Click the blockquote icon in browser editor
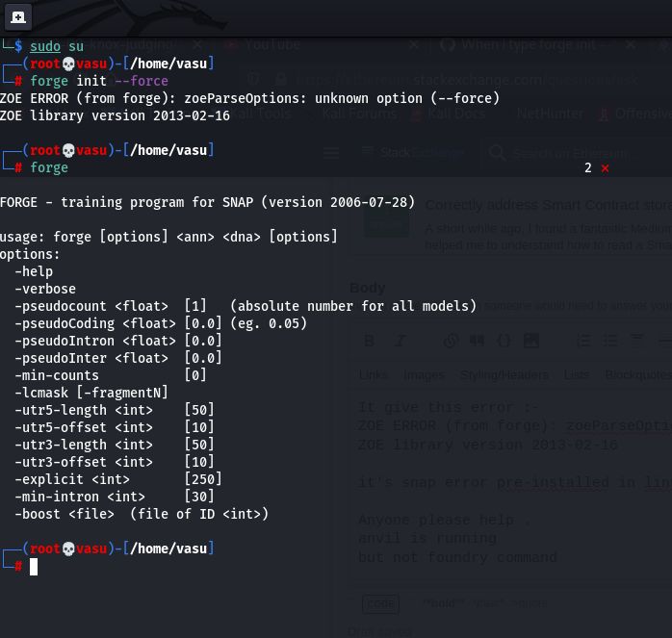672x638 pixels. (477, 341)
